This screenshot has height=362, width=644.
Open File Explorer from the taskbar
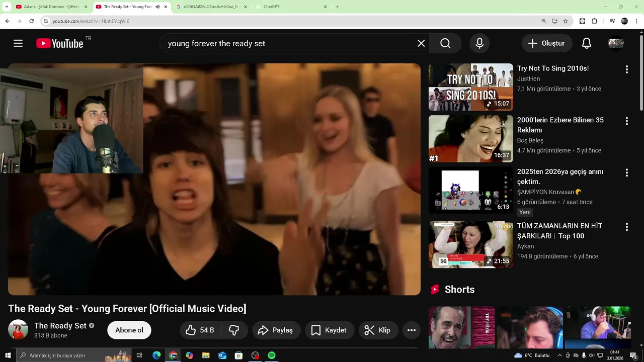pos(206,355)
